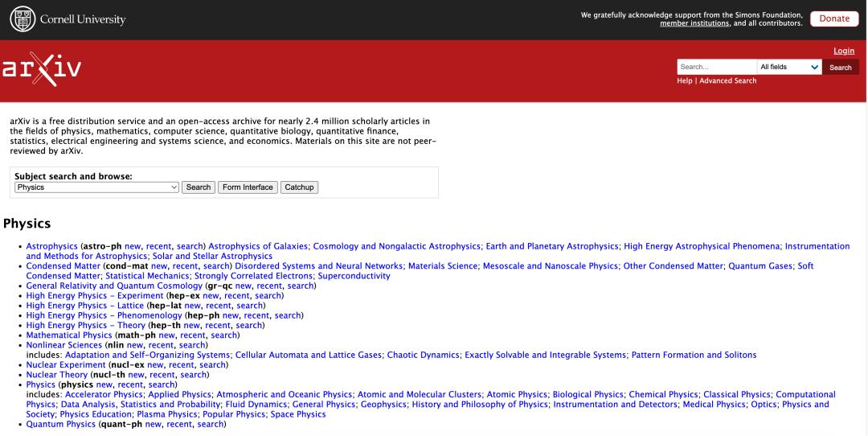Click the Cornell University logo
The height and width of the screenshot is (436, 868).
point(68,19)
